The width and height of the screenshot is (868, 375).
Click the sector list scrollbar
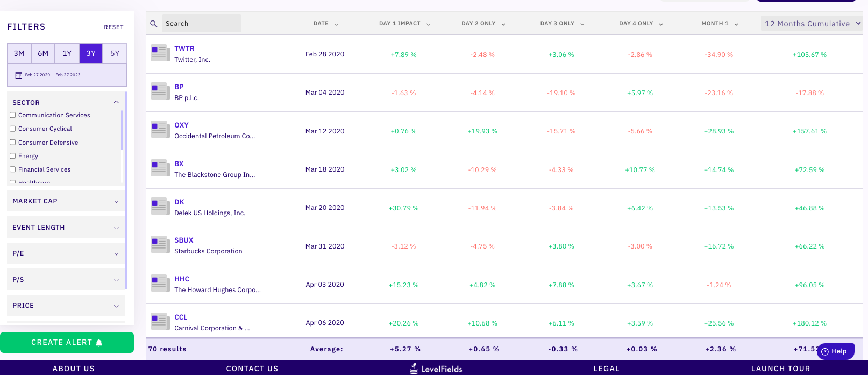122,130
